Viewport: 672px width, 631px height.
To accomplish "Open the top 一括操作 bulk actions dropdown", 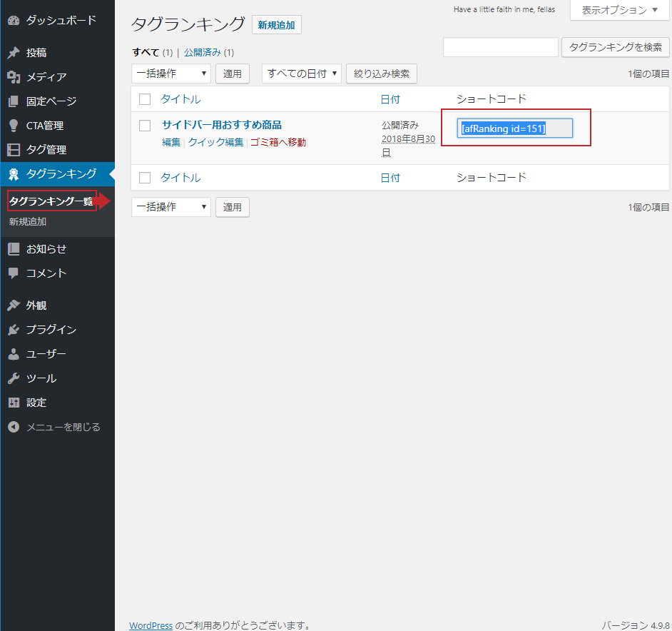I will pyautogui.click(x=171, y=74).
